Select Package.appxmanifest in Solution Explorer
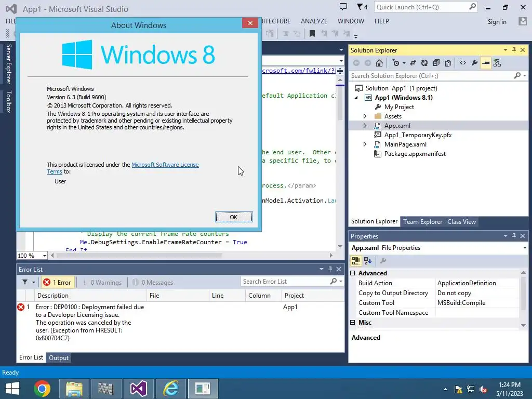Image resolution: width=532 pixels, height=399 pixels. 415,154
